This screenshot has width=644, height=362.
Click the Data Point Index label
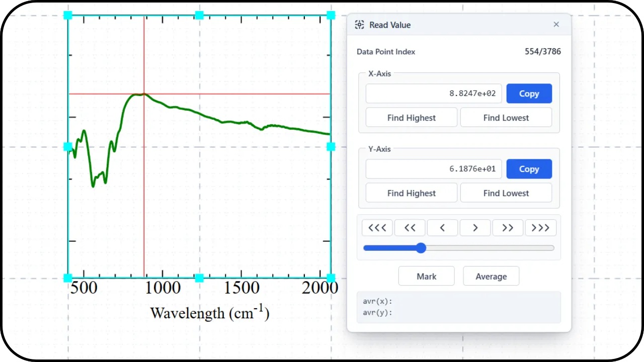pyautogui.click(x=386, y=51)
